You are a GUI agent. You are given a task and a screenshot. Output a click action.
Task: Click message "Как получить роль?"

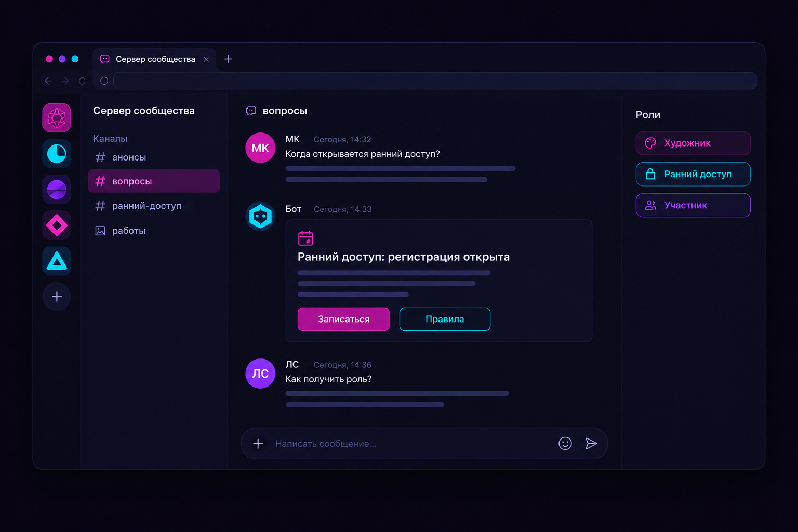pyautogui.click(x=328, y=379)
